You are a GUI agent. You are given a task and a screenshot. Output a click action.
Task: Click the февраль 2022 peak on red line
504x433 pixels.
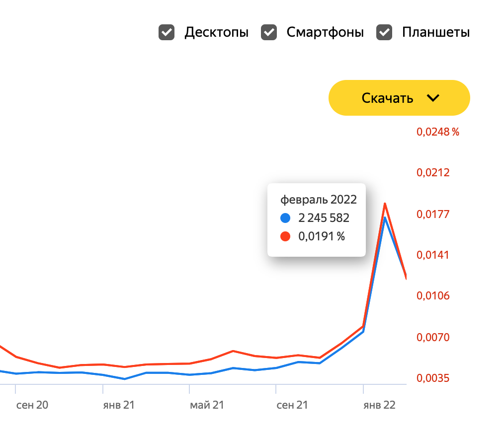click(x=385, y=204)
